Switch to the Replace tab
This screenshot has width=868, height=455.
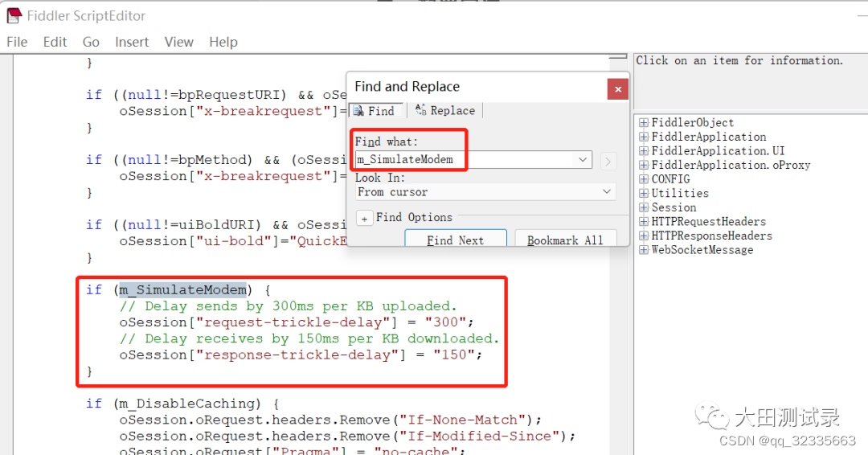pyautogui.click(x=445, y=111)
